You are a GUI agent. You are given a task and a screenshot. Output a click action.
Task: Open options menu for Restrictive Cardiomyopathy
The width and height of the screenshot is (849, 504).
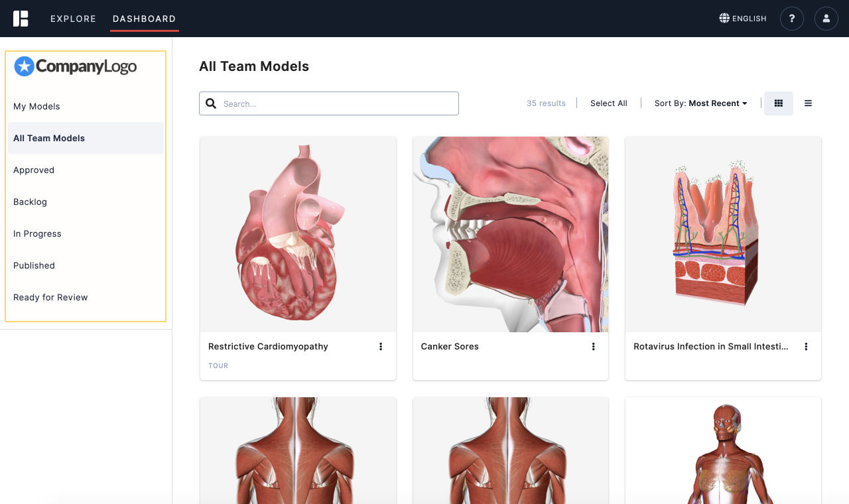coord(381,346)
